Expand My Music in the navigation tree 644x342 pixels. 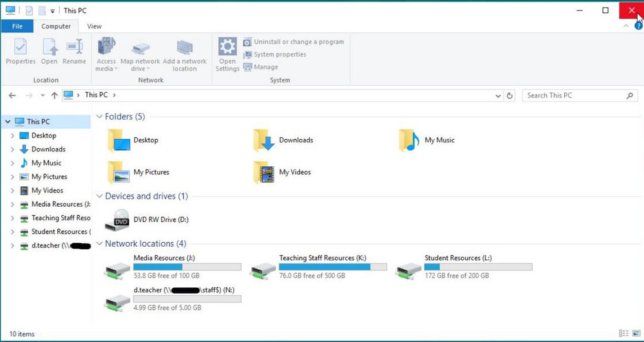pos(12,164)
